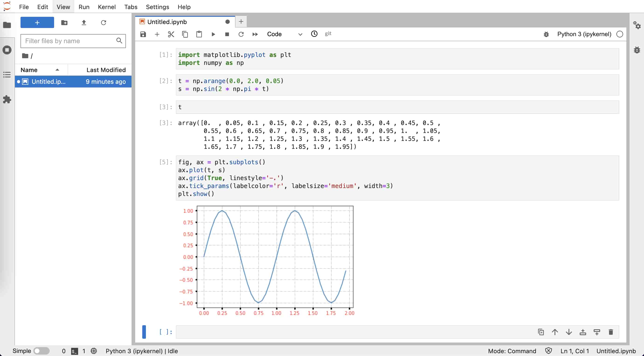Click the Jupyter logo icon
644x356 pixels.
point(7,6)
